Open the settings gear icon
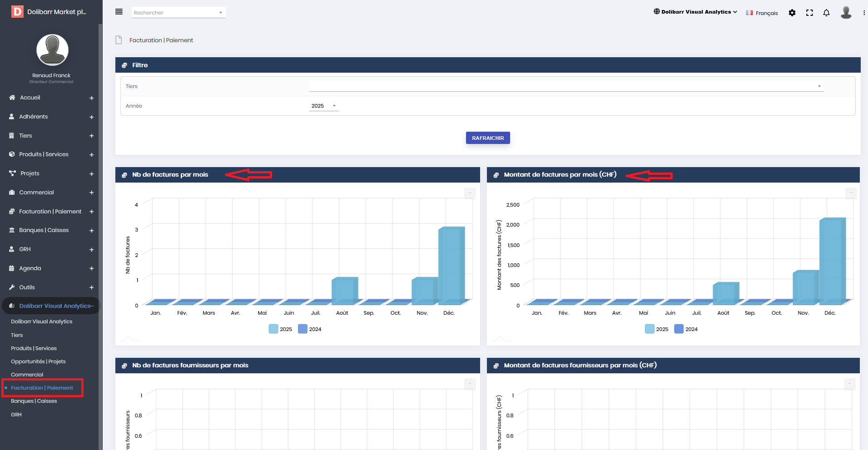The height and width of the screenshot is (450, 868). pyautogui.click(x=792, y=13)
